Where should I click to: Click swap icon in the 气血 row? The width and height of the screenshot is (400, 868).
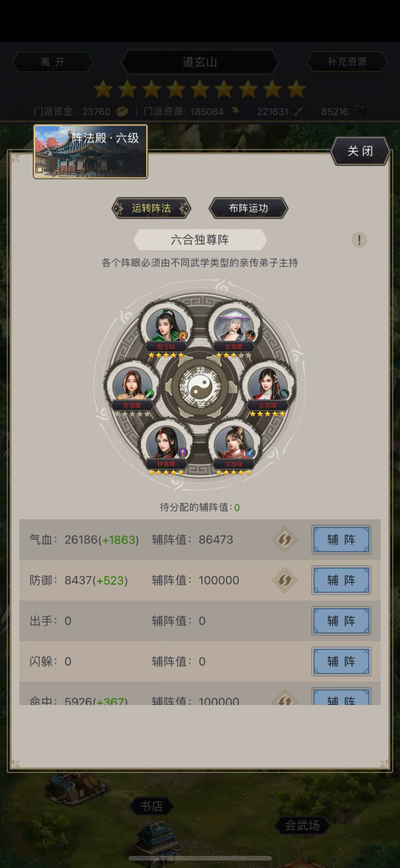click(x=285, y=540)
